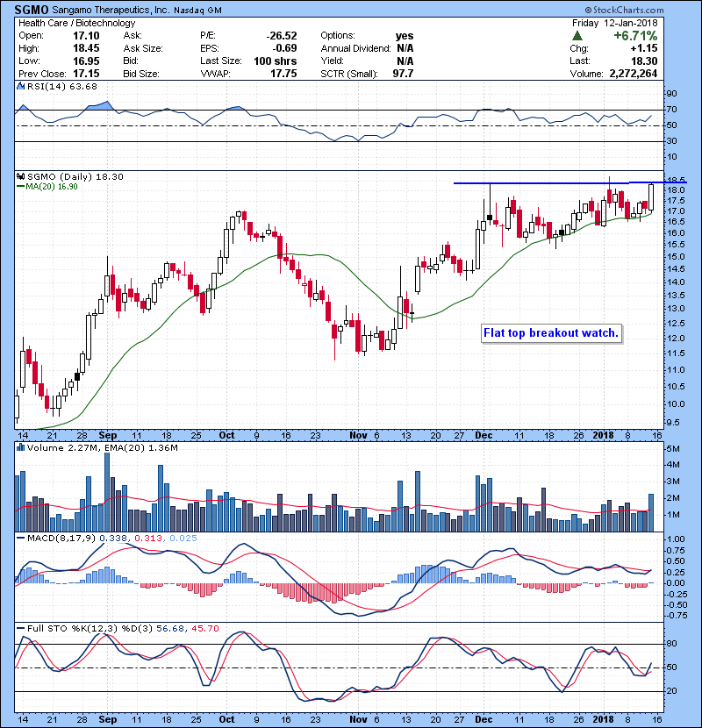Click the Dec label on price chart axis
This screenshot has height=728, width=702.
click(484, 436)
